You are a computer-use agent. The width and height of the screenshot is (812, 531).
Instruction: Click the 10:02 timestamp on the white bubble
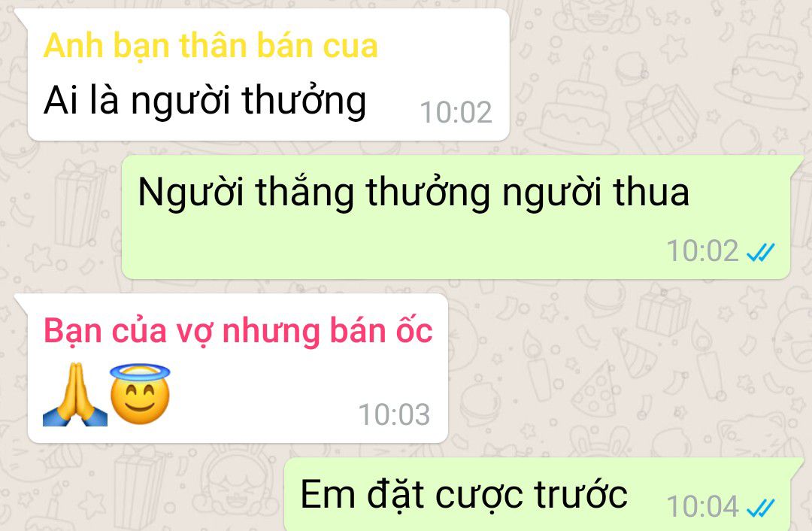pyautogui.click(x=456, y=112)
